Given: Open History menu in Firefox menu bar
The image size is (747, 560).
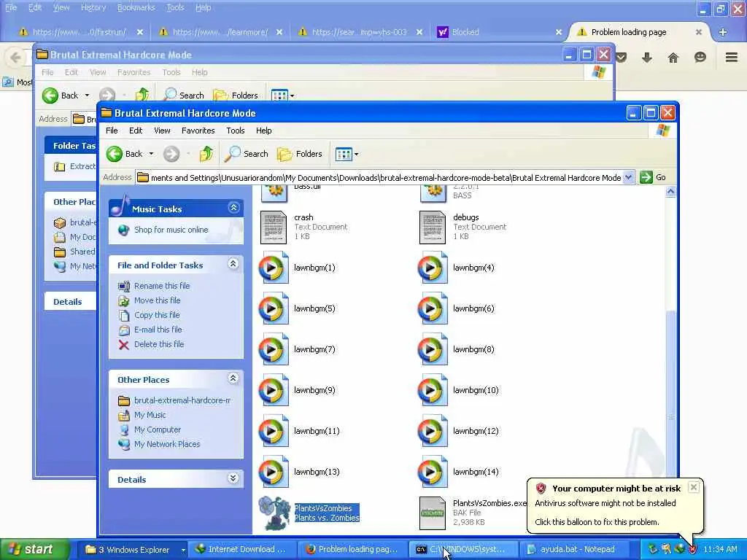Looking at the screenshot, I should tap(93, 7).
